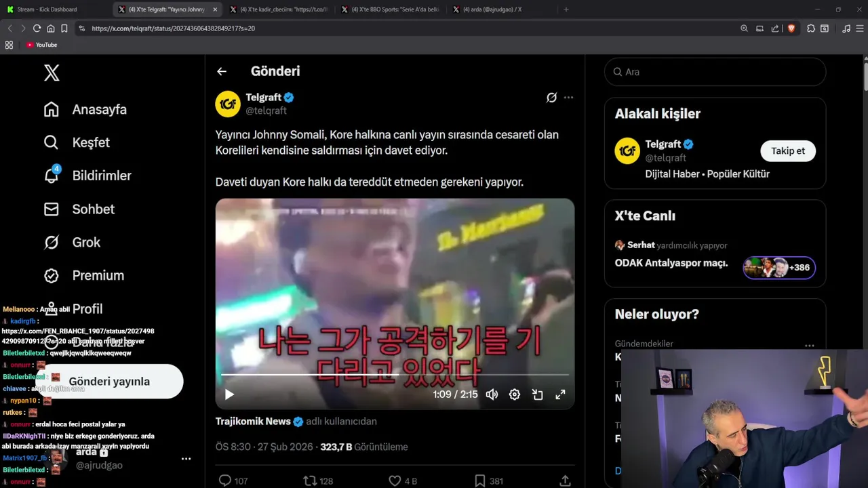This screenshot has width=868, height=488.
Task: Open the Brave Shields panel
Action: click(791, 28)
